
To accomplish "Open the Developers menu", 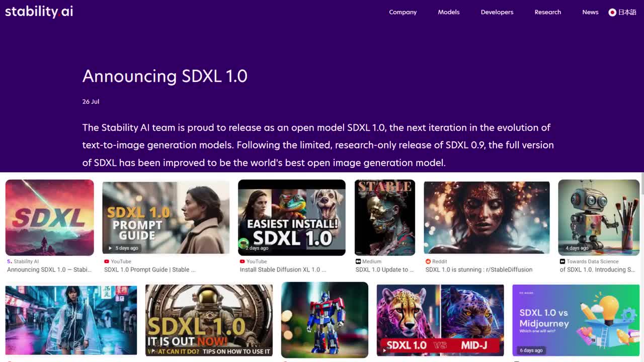I will click(x=497, y=12).
